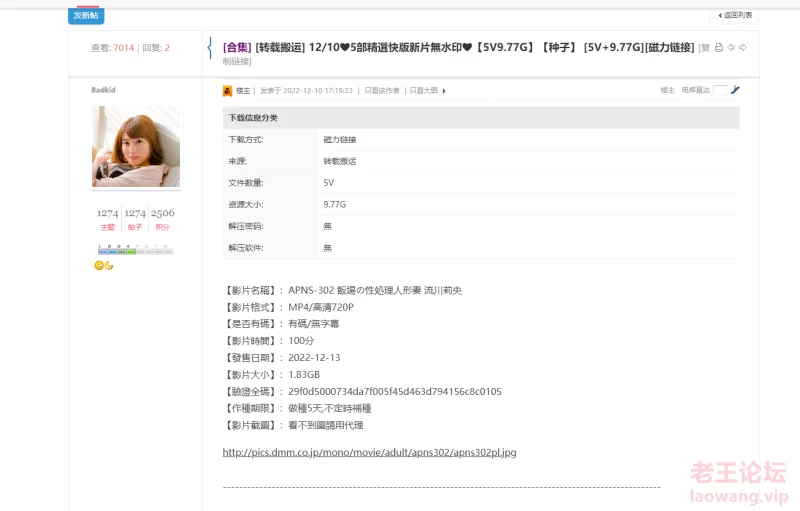Click the orange 楼主 poster badge icon
The height and width of the screenshot is (511, 800).
(228, 91)
